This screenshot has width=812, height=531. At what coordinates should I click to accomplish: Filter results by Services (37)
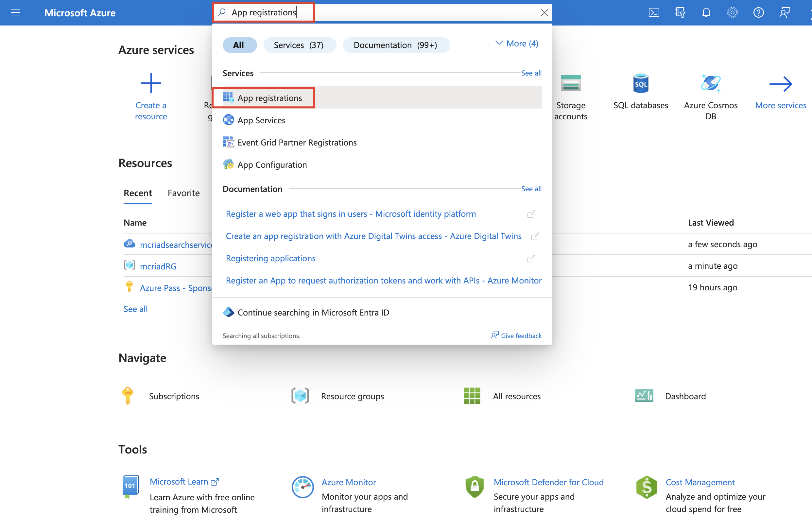pos(299,45)
